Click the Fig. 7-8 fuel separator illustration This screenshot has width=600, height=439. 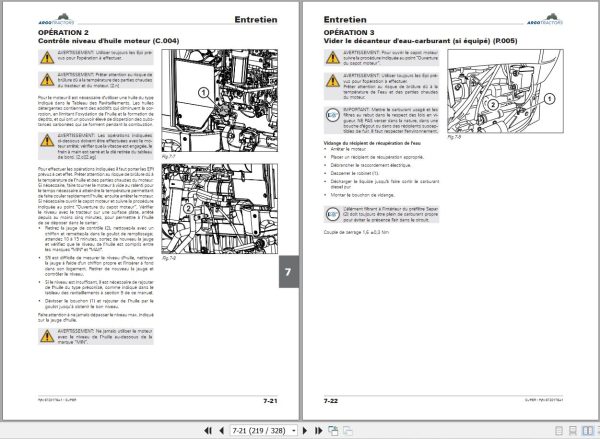(x=505, y=91)
